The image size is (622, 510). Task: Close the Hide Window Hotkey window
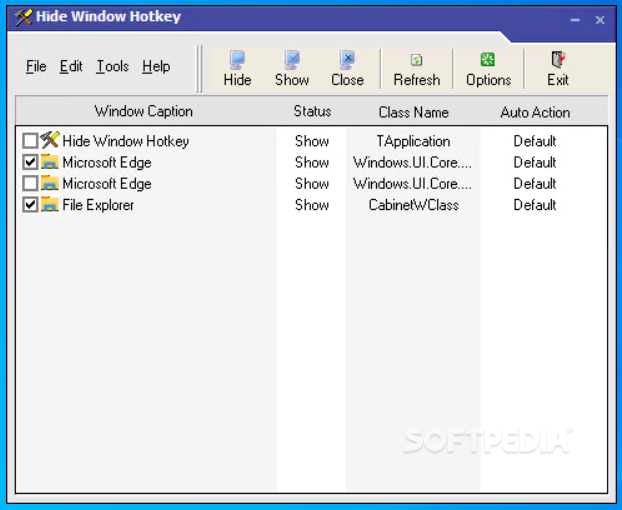click(600, 20)
